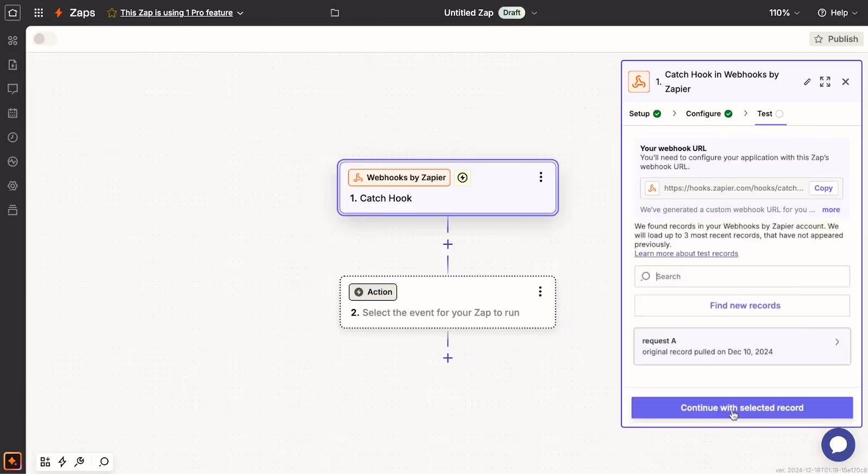The image size is (868, 474).
Task: Expand the 'more' link for webhook info
Action: [831, 210]
